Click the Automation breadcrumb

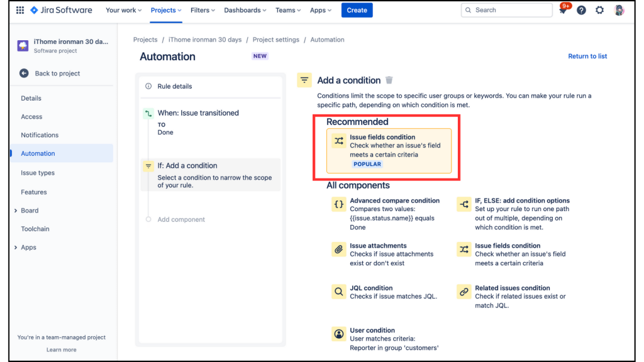[327, 40]
